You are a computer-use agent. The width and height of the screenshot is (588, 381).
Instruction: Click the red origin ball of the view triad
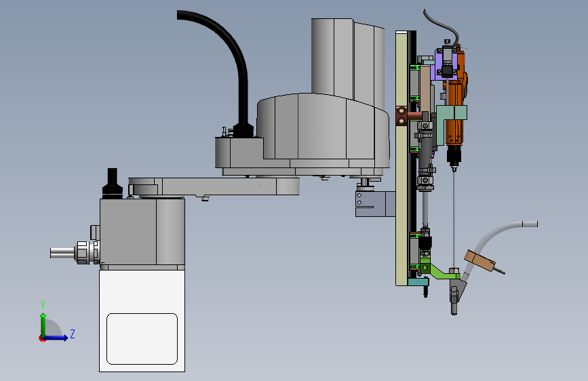[42, 338]
